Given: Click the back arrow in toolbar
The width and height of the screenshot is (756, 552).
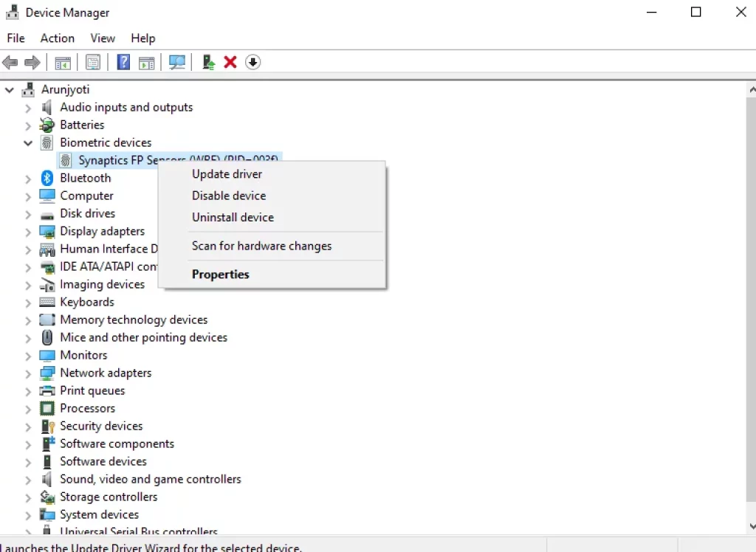Looking at the screenshot, I should (x=10, y=63).
